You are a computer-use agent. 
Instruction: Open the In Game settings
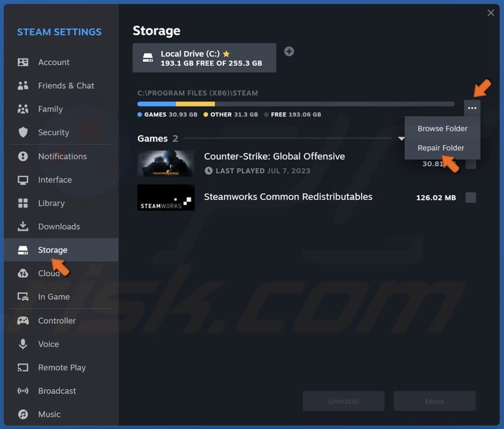coord(61,296)
